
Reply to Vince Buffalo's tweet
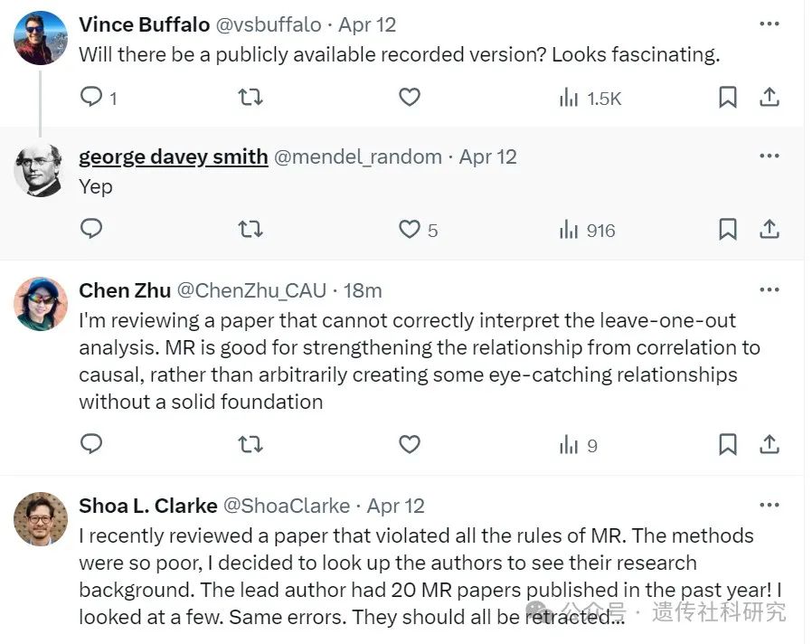(x=91, y=97)
